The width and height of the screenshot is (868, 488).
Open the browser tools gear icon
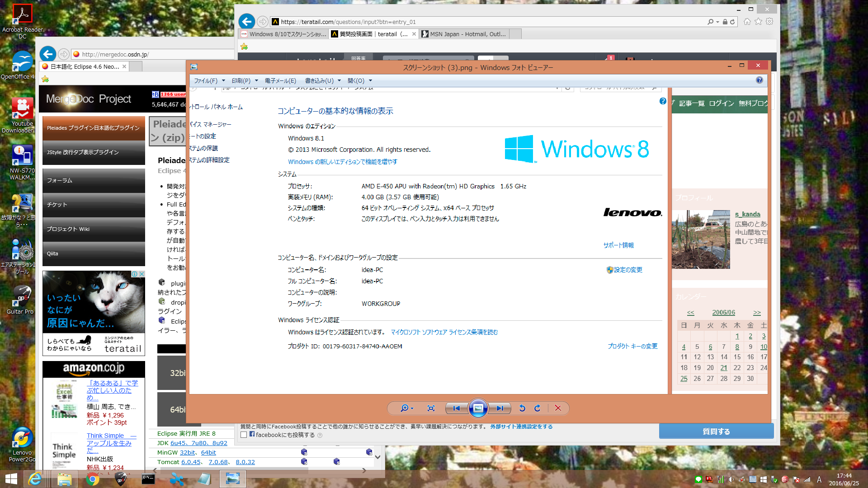pyautogui.click(x=769, y=21)
